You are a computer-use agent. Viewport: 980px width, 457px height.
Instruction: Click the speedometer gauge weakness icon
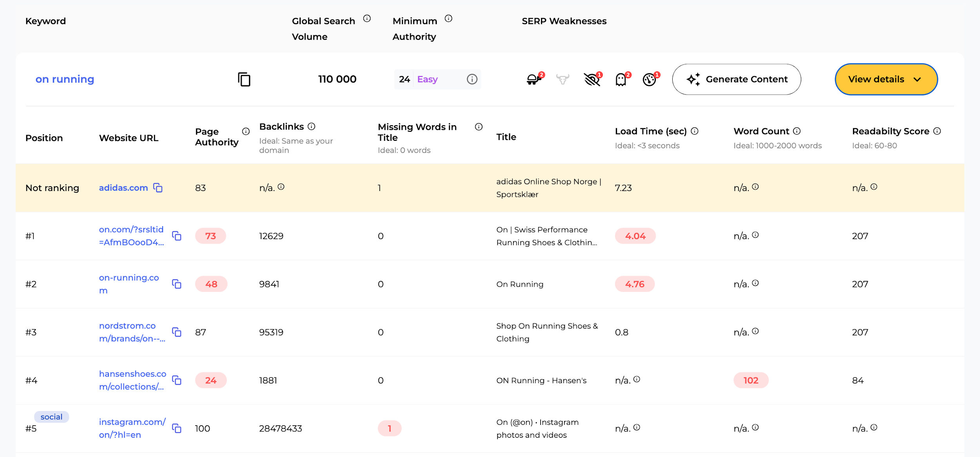650,80
